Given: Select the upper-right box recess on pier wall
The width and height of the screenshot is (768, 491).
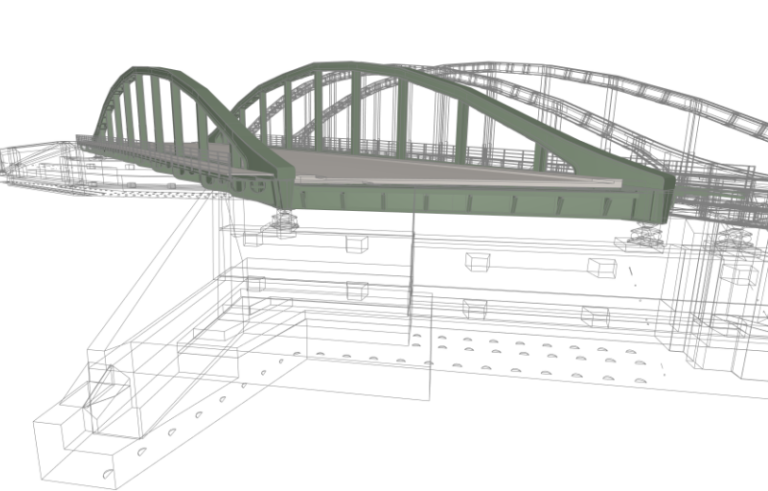Looking at the screenshot, I should tap(601, 267).
